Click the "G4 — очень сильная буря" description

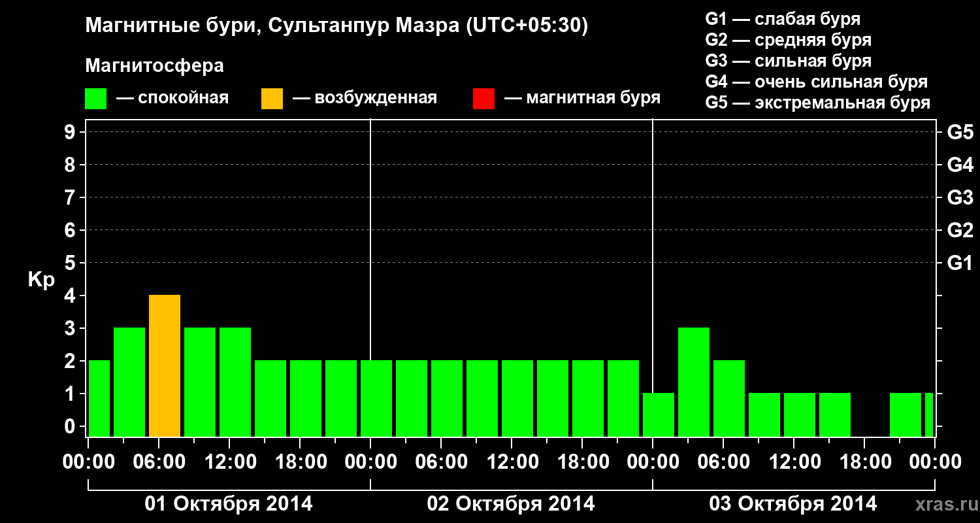pyautogui.click(x=817, y=82)
